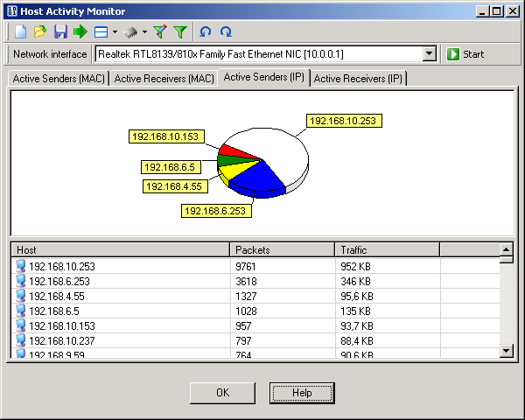Expand the network adapter dropdown arrow

coord(144,32)
